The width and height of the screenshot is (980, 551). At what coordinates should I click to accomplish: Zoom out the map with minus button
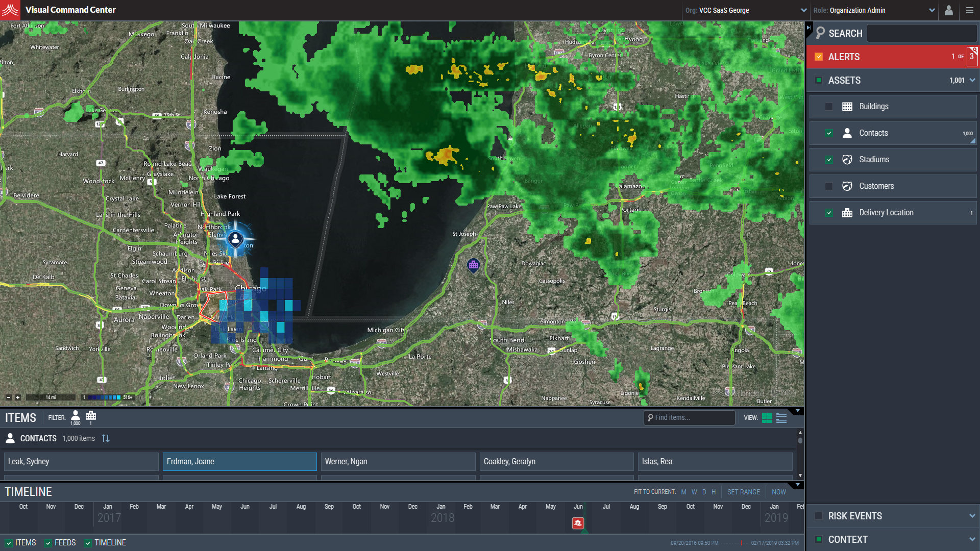coord(9,397)
